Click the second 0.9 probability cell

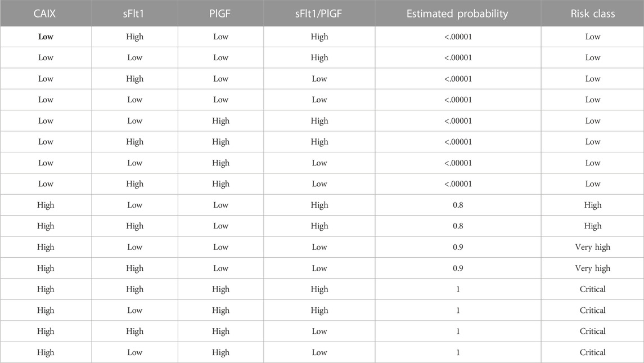(458, 268)
